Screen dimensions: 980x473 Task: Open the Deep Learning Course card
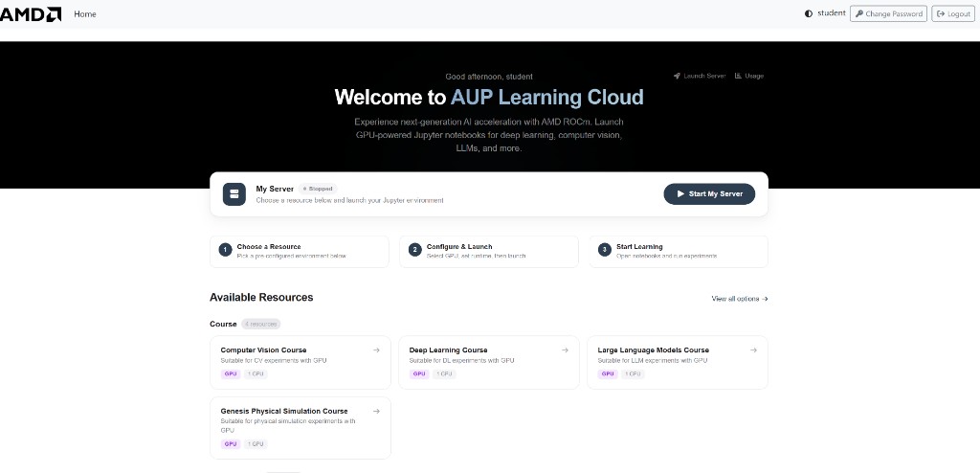[x=489, y=362]
